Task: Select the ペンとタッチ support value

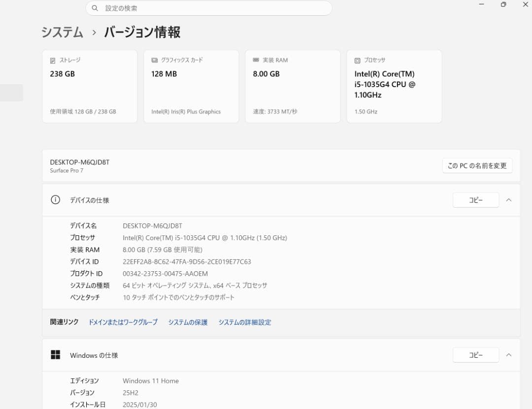Action: tap(178, 297)
